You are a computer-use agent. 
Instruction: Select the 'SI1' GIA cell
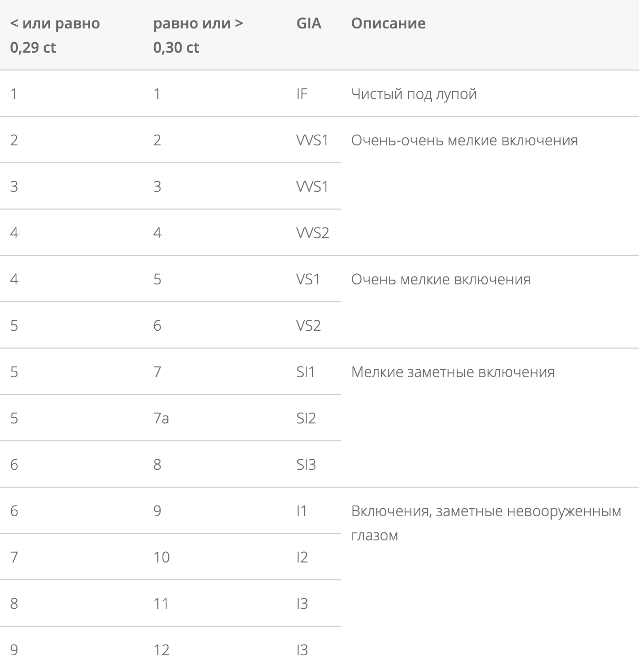305,372
